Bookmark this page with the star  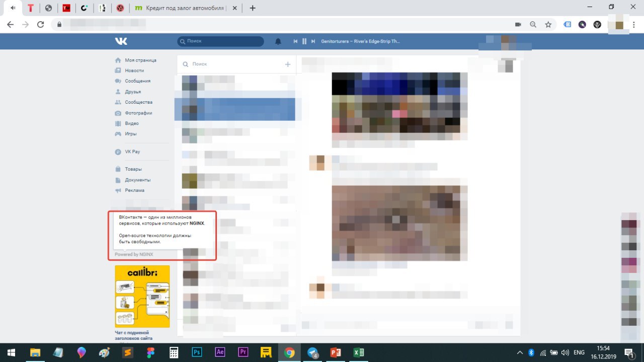pyautogui.click(x=548, y=24)
